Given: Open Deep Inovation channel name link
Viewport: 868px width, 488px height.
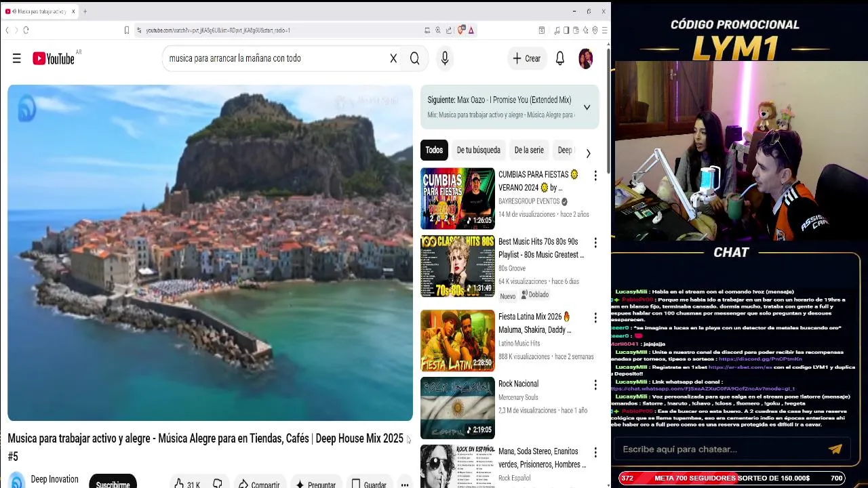Looking at the screenshot, I should coord(54,479).
